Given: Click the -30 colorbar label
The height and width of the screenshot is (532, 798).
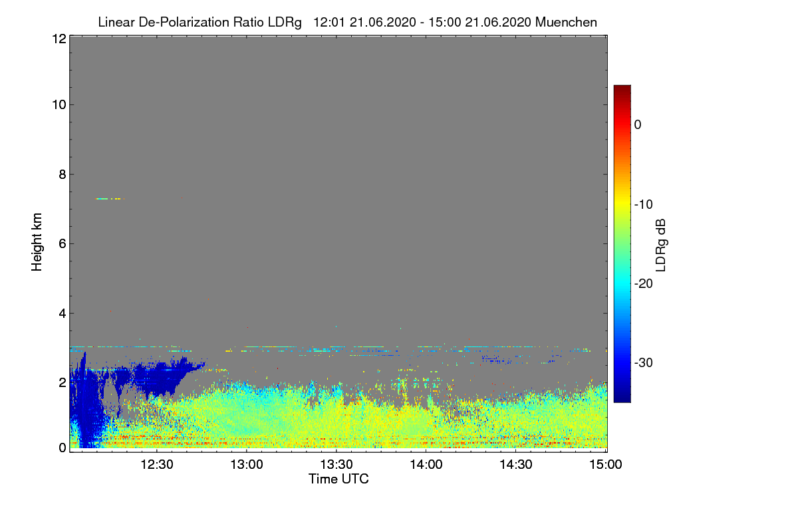Looking at the screenshot, I should [x=644, y=363].
